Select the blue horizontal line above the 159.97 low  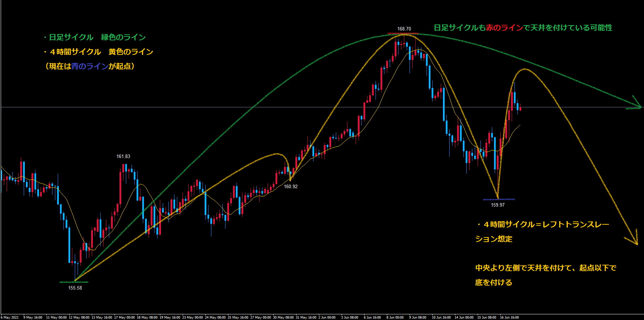[x=498, y=200]
